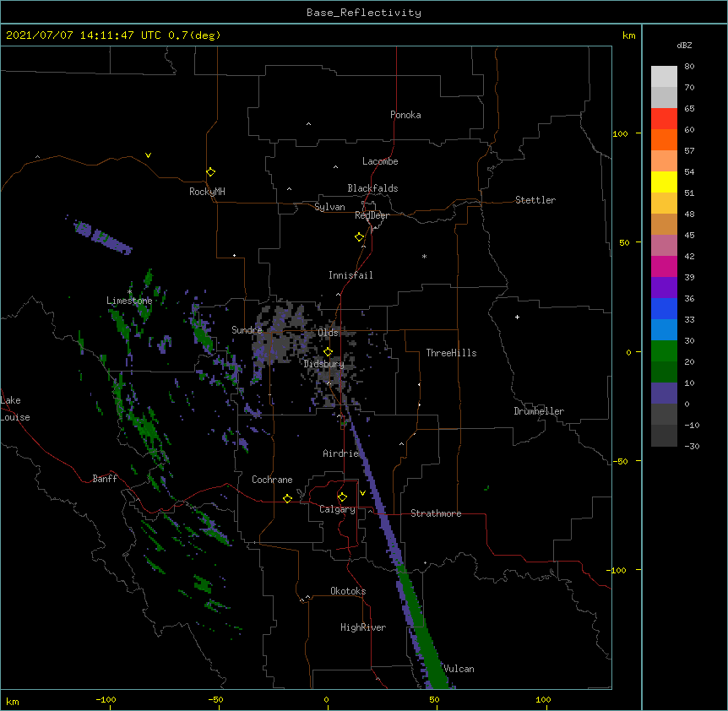The width and height of the screenshot is (728, 711).
Task: Click the Sylvan label on the map
Action: pos(329,207)
